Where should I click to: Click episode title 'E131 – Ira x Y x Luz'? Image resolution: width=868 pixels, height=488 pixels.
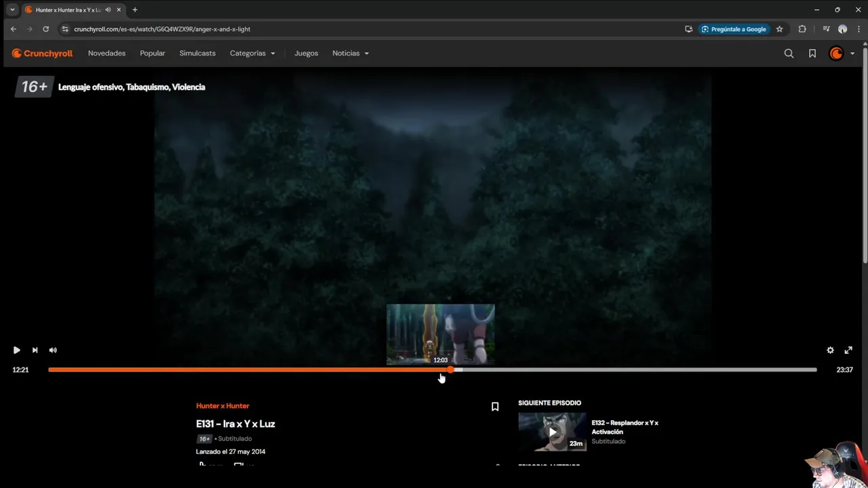235,424
